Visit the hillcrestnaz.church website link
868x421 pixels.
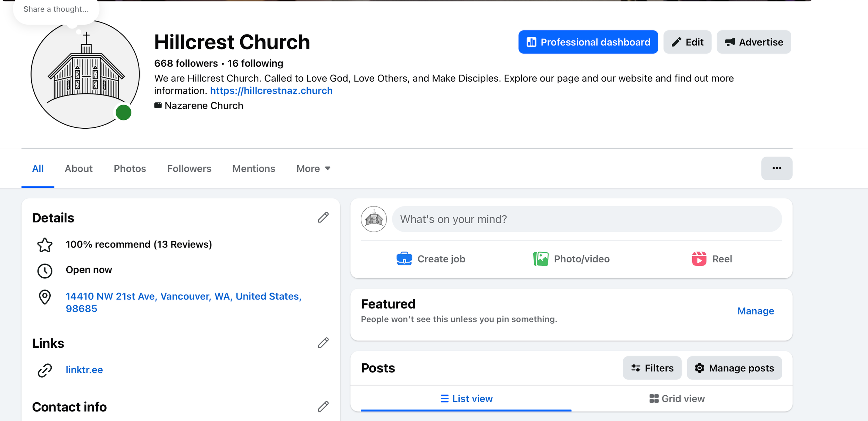point(271,91)
